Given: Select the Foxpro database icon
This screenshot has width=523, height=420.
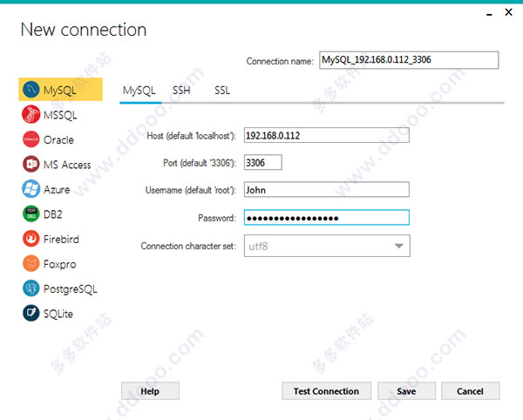Looking at the screenshot, I should (x=31, y=264).
